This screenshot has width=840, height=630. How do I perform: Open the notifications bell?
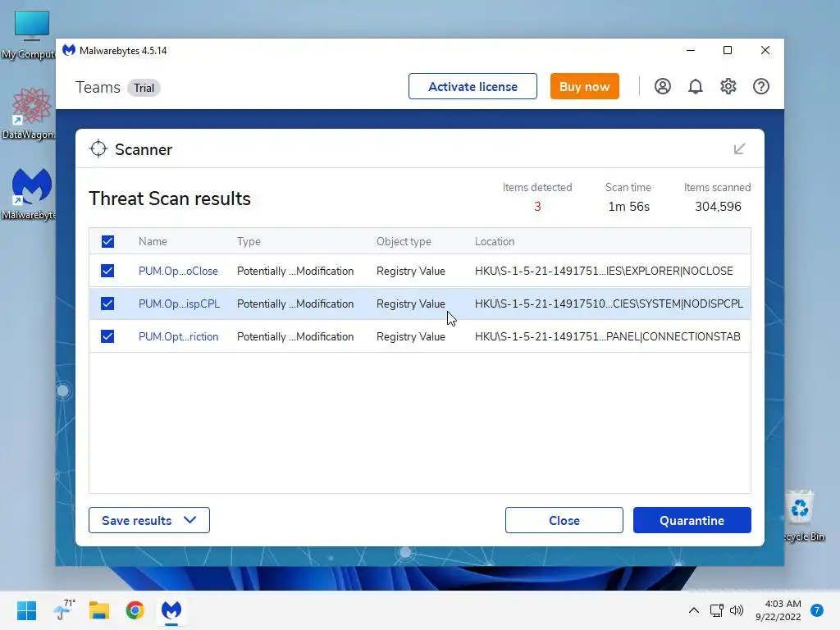[696, 86]
